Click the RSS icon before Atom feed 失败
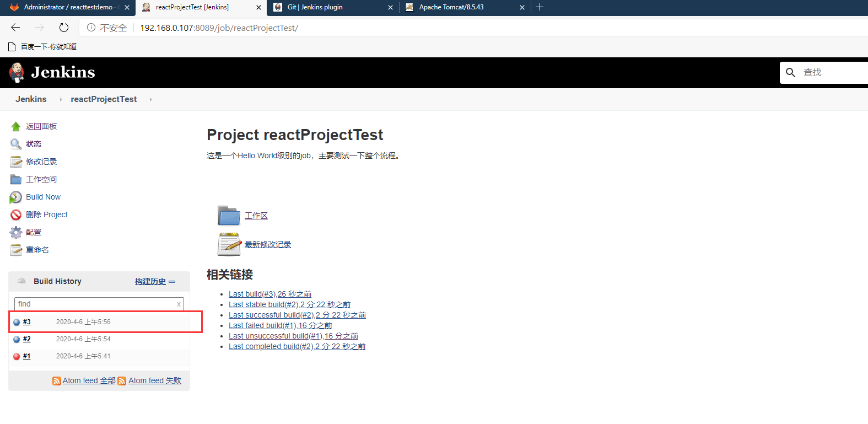The height and width of the screenshot is (424, 868). click(x=122, y=381)
